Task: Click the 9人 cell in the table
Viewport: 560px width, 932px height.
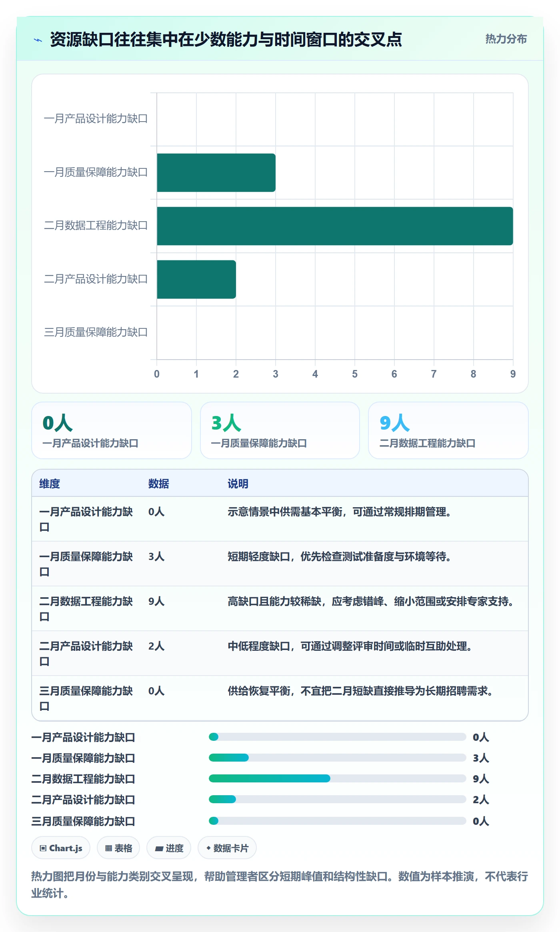Action: tap(156, 601)
